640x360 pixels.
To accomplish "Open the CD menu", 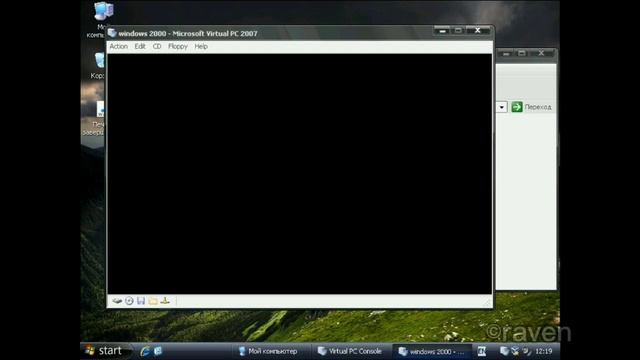I will click(x=157, y=47).
